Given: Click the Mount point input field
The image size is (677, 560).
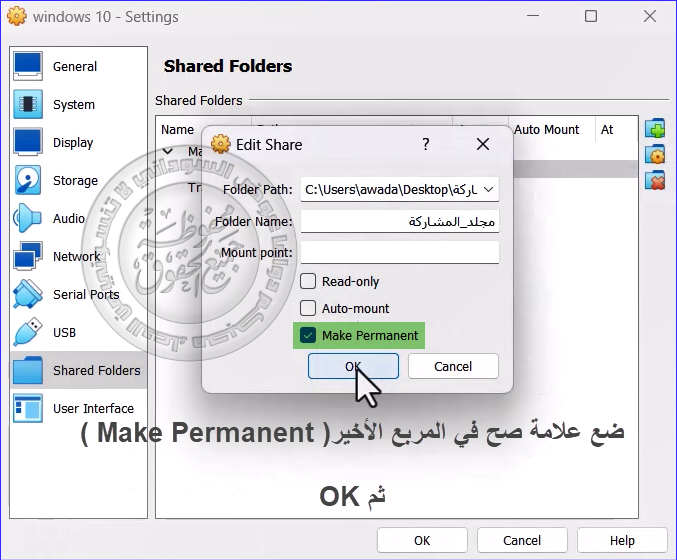Looking at the screenshot, I should (399, 252).
